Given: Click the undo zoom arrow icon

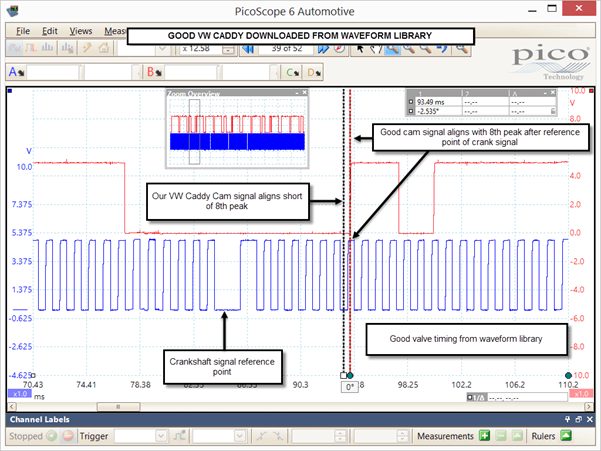Looking at the screenshot, I should 442,49.
